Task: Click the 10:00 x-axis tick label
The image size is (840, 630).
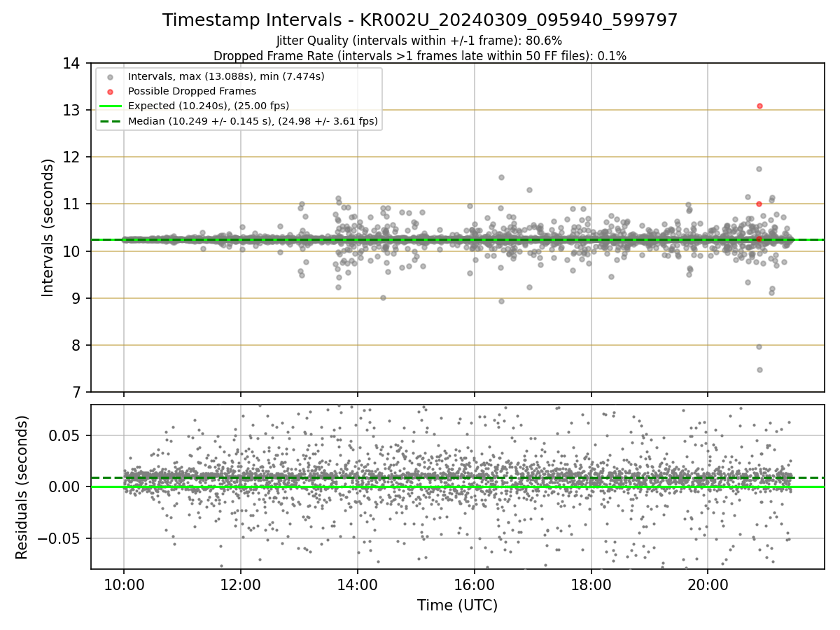Action: tap(124, 584)
